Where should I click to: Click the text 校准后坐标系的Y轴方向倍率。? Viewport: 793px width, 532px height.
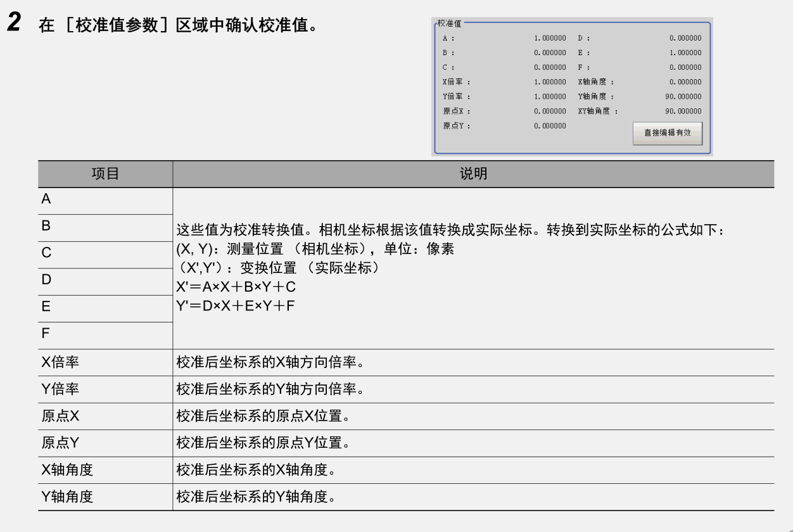click(270, 389)
